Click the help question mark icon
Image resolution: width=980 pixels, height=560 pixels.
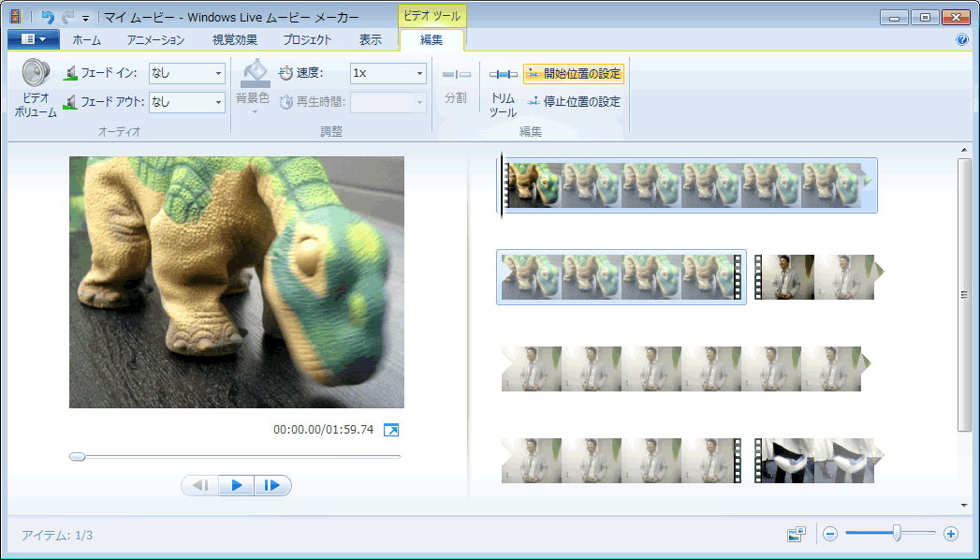coord(961,40)
